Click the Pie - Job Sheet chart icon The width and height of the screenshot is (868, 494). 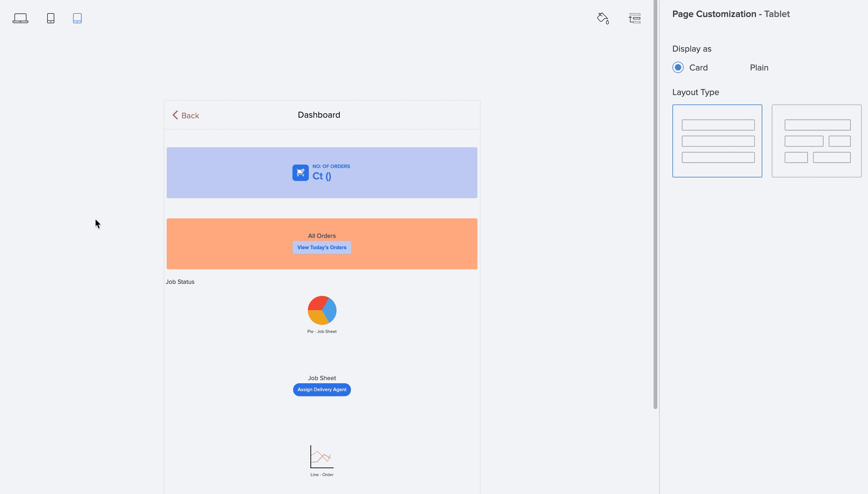point(322,310)
